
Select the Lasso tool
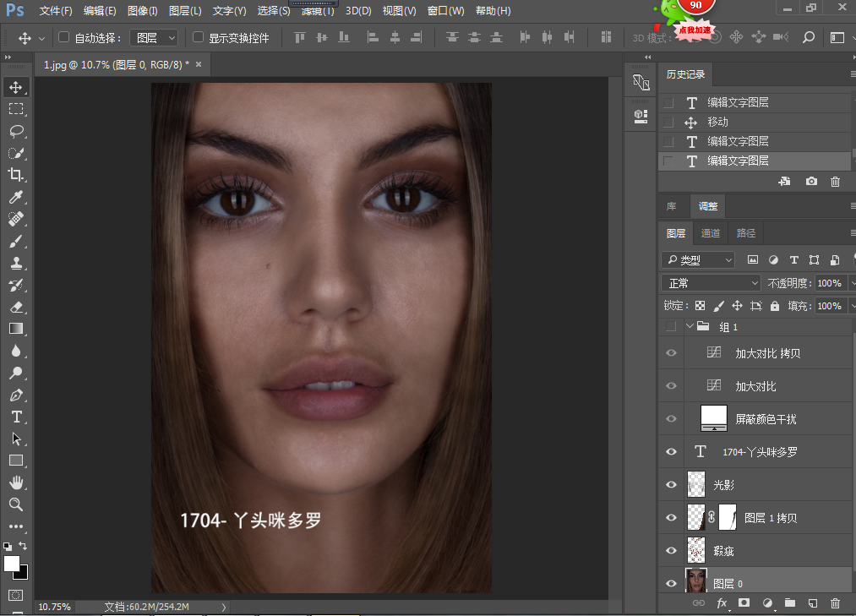click(16, 131)
